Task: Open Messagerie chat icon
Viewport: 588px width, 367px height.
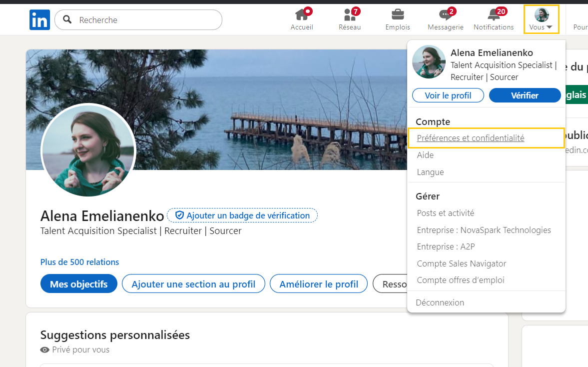Action: pyautogui.click(x=445, y=14)
